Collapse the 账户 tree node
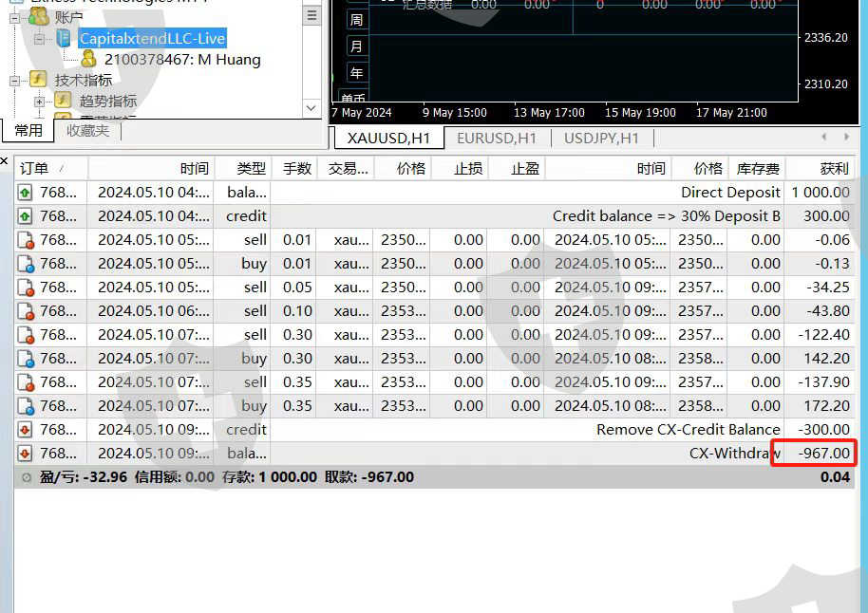 point(14,17)
